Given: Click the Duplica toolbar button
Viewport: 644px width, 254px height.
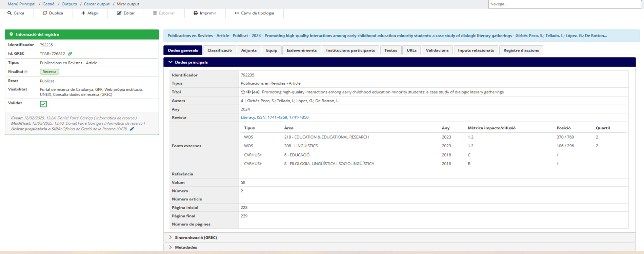Looking at the screenshot, I should (x=53, y=13).
